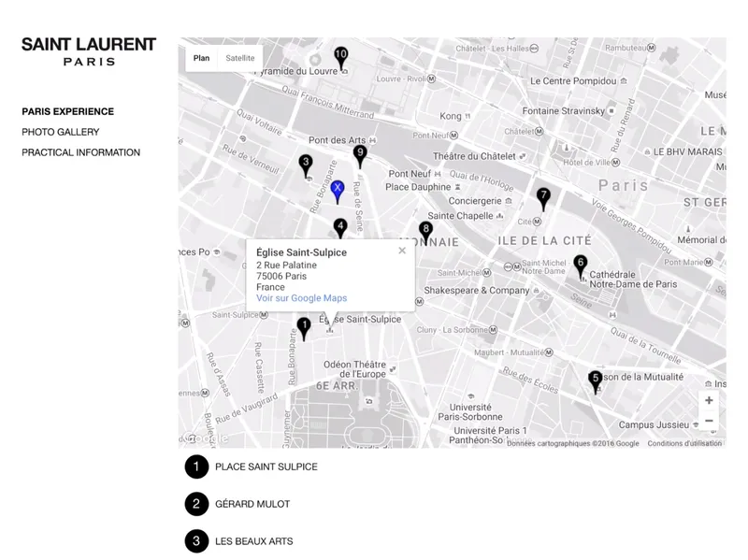Click the number 3 circle in the legend

196,541
